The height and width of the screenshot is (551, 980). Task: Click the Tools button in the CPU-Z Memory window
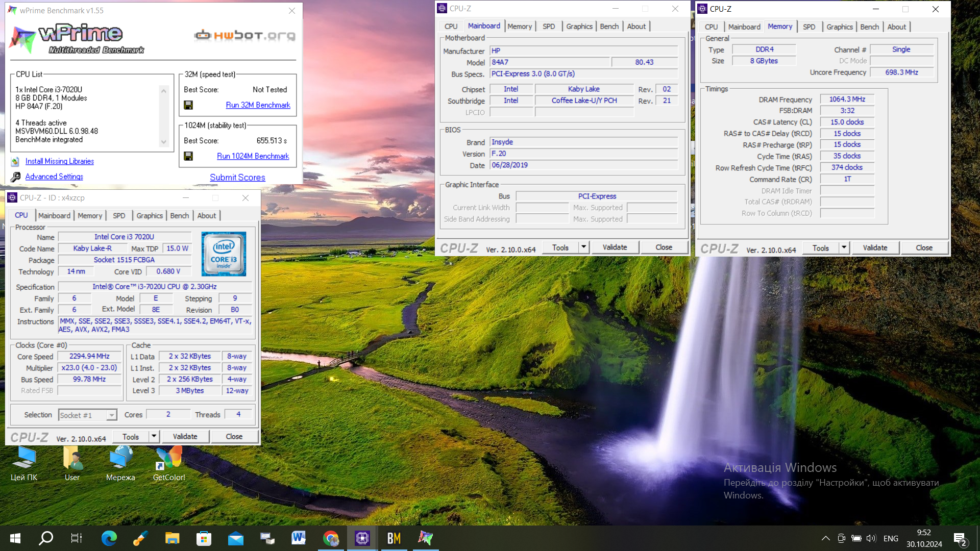click(x=820, y=248)
